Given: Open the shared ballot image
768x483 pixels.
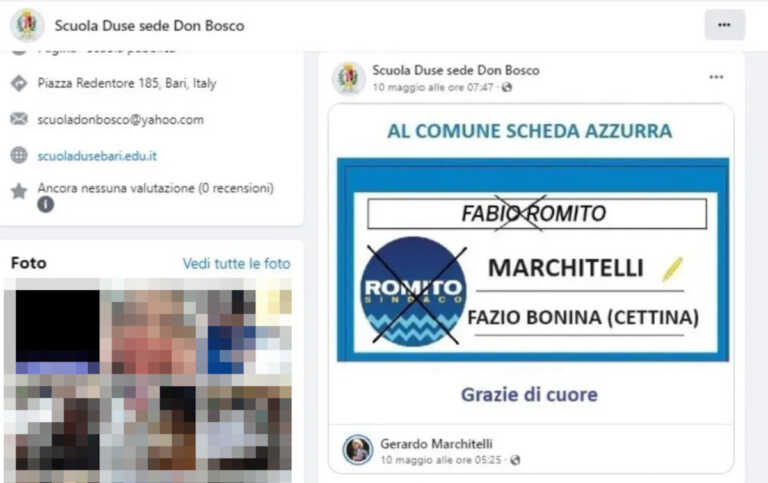Looking at the screenshot, I should pyautogui.click(x=533, y=260).
